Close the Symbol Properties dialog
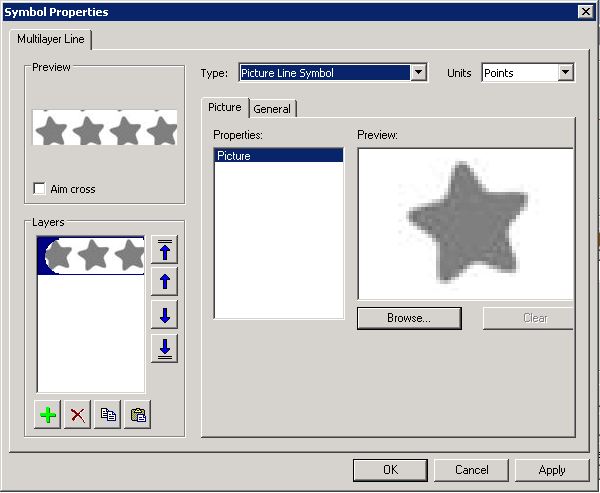Image resolution: width=600 pixels, height=493 pixels. [x=586, y=12]
